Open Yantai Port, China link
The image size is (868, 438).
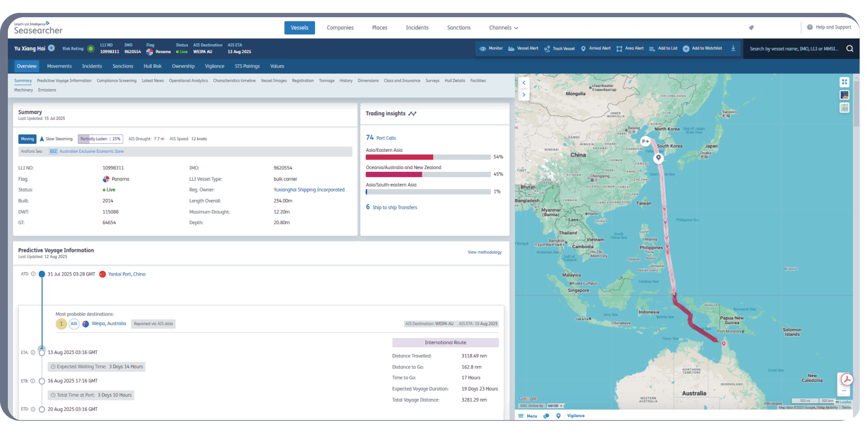[127, 274]
